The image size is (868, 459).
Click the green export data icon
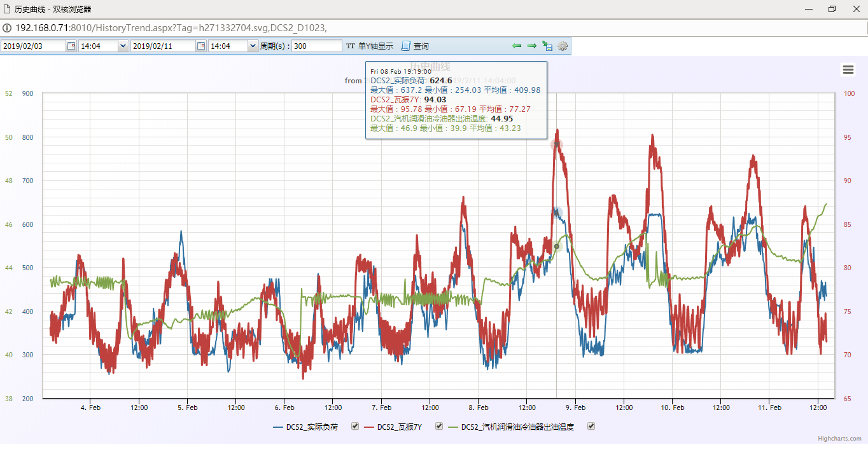click(547, 46)
